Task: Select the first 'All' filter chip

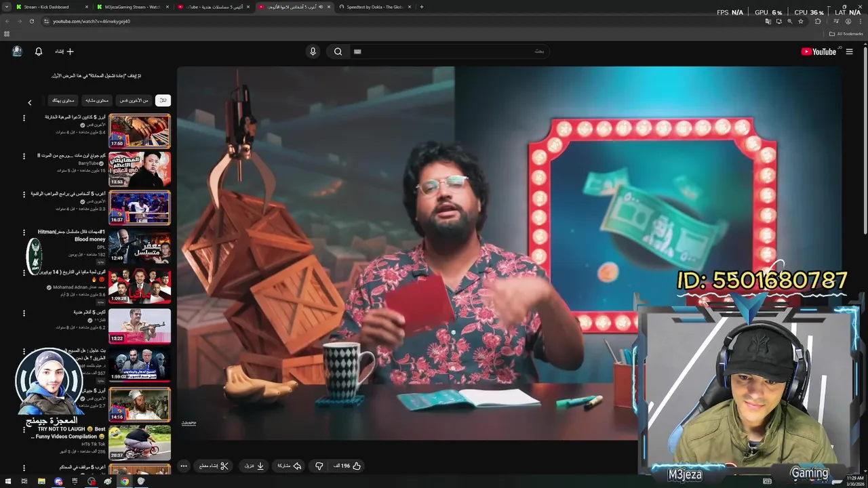Action: click(163, 100)
